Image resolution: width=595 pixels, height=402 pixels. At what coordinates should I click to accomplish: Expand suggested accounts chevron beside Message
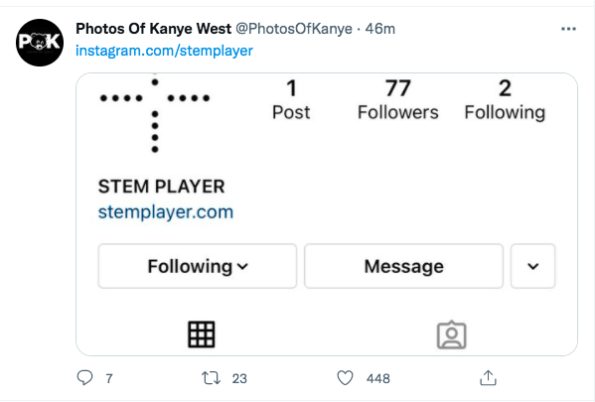click(533, 266)
